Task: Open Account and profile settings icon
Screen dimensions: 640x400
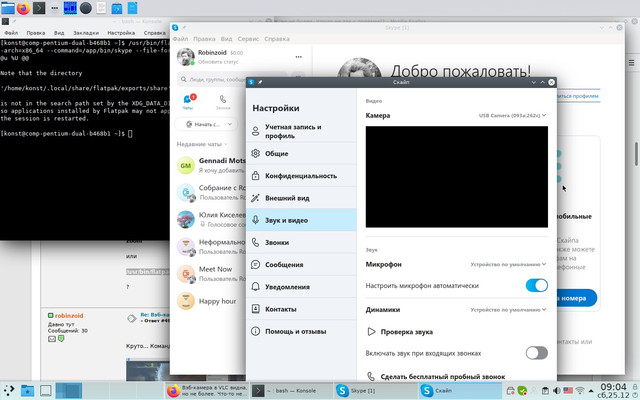Action: point(256,131)
